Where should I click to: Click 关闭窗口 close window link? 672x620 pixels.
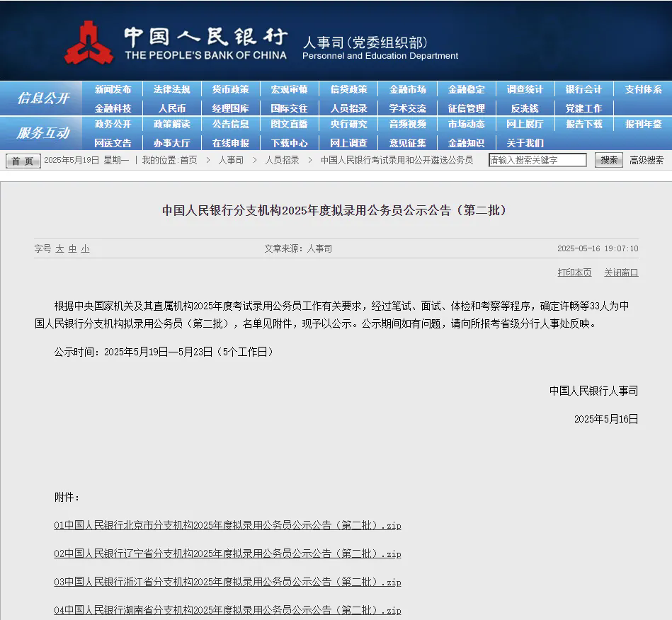[x=621, y=272]
